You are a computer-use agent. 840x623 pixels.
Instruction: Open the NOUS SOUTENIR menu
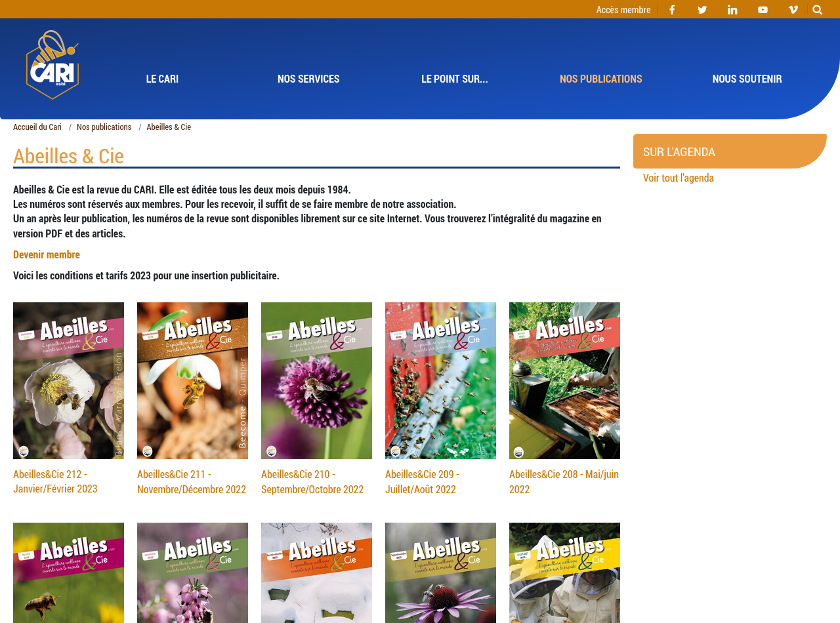coord(747,79)
